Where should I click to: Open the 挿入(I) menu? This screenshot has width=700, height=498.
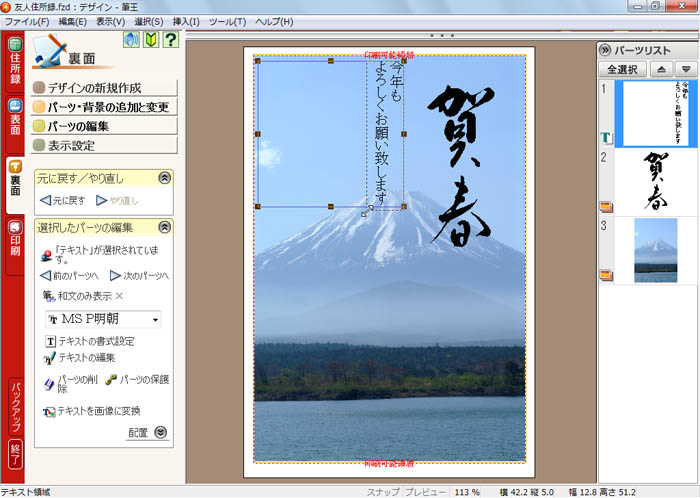(185, 21)
